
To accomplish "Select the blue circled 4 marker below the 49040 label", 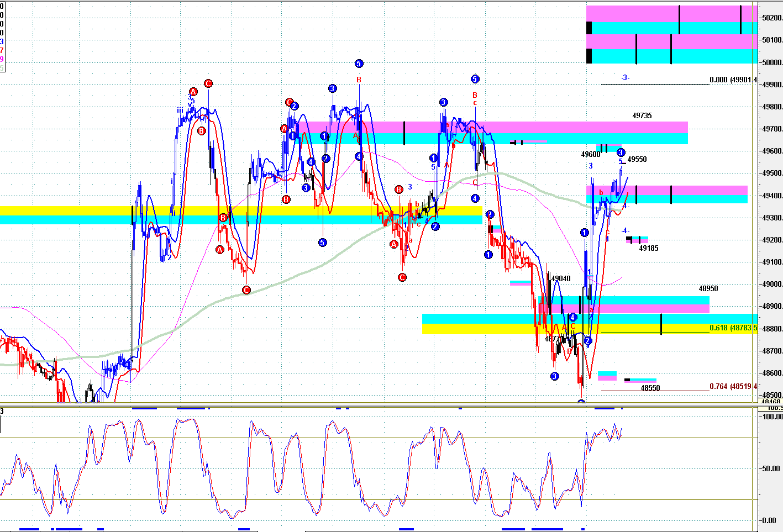I will 573,317.
